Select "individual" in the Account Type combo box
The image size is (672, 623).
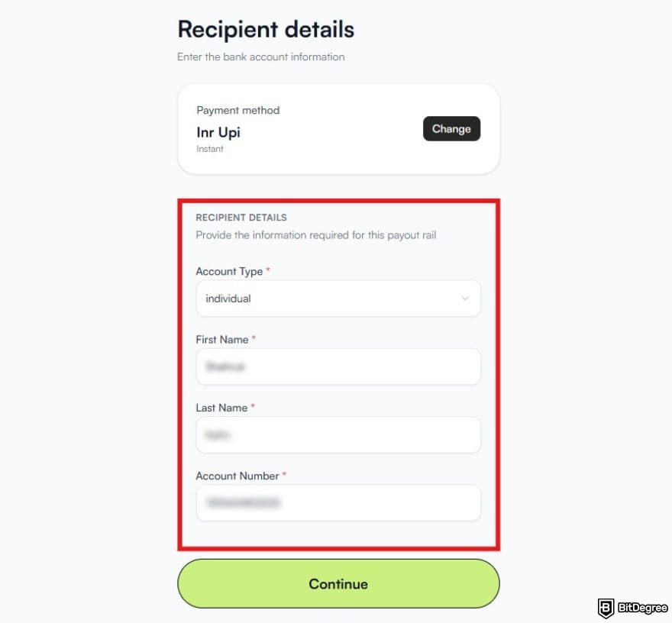(x=338, y=299)
